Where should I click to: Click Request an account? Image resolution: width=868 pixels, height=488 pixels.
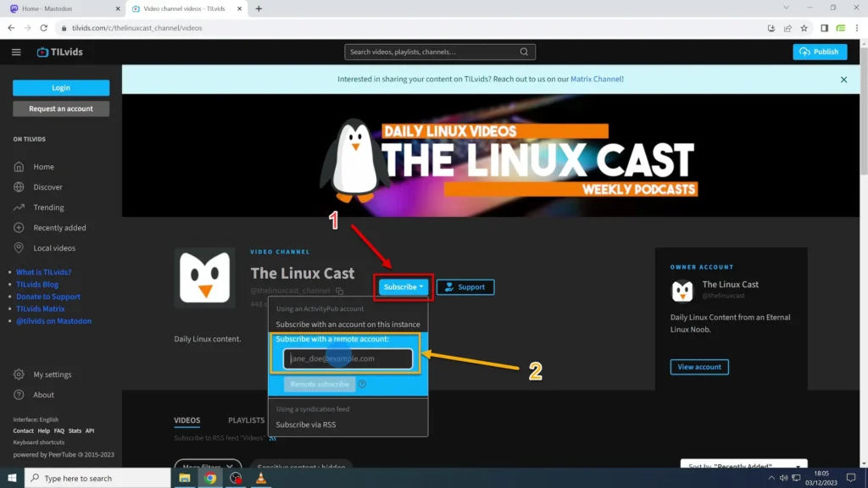point(61,109)
